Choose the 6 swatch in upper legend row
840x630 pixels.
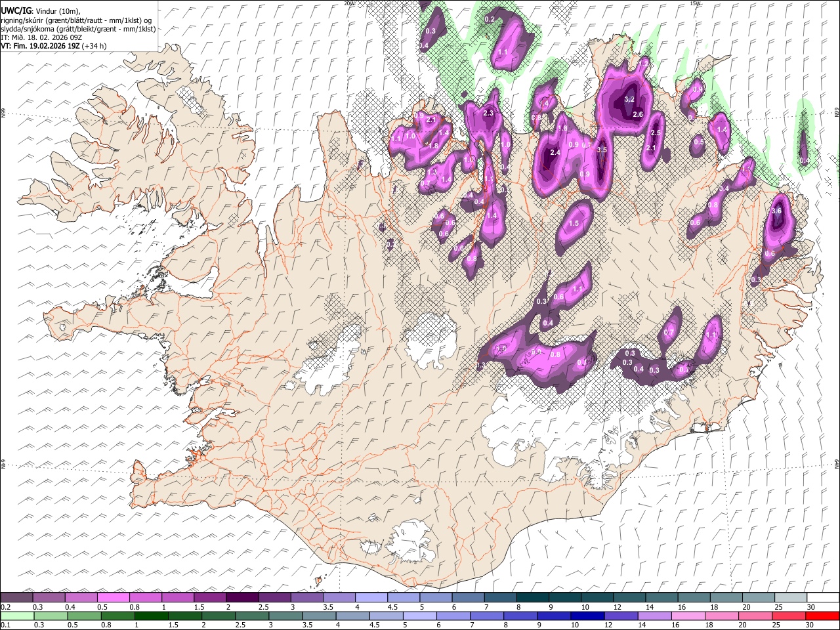tap(468, 597)
